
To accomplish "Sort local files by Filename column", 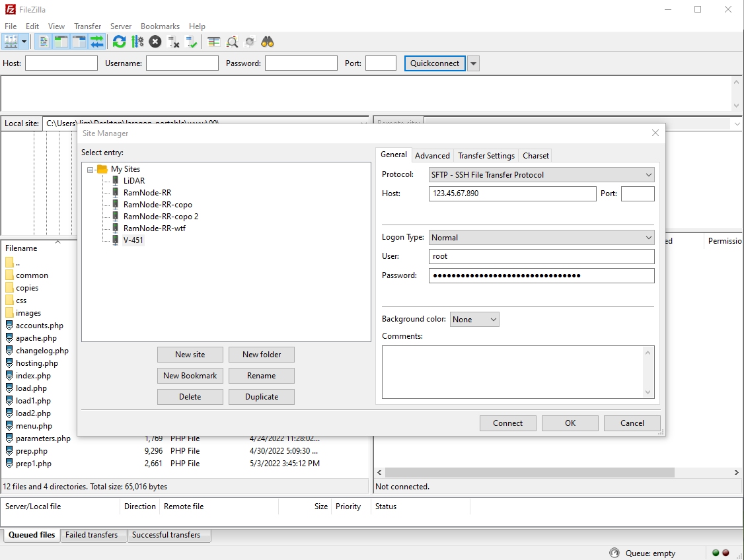I will point(21,248).
